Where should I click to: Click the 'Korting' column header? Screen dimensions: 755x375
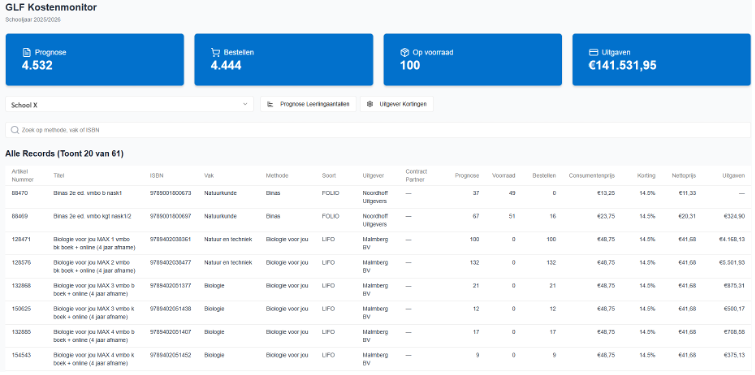point(646,176)
